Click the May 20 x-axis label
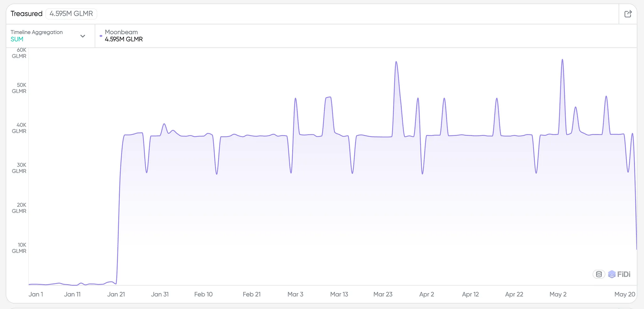 click(x=625, y=294)
